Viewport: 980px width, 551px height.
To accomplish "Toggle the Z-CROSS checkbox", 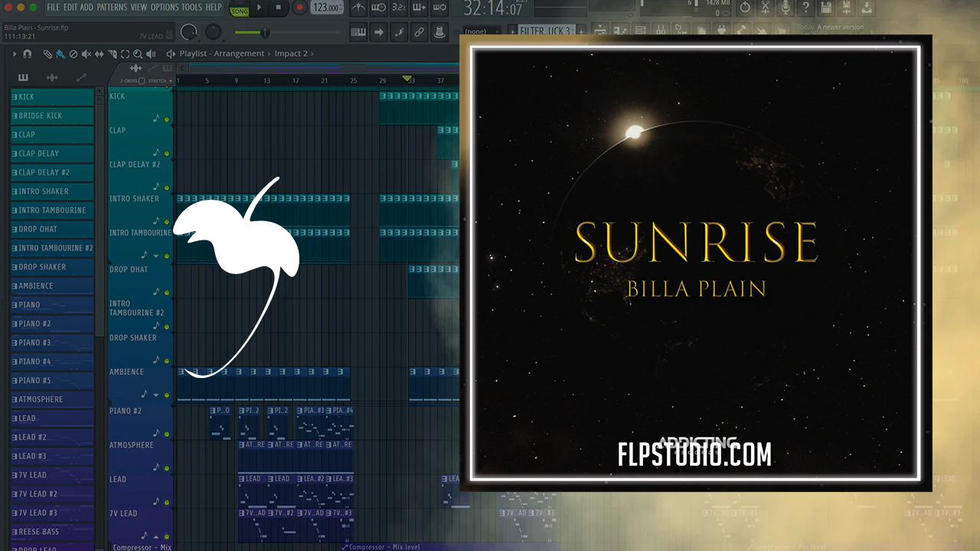I will pos(142,80).
